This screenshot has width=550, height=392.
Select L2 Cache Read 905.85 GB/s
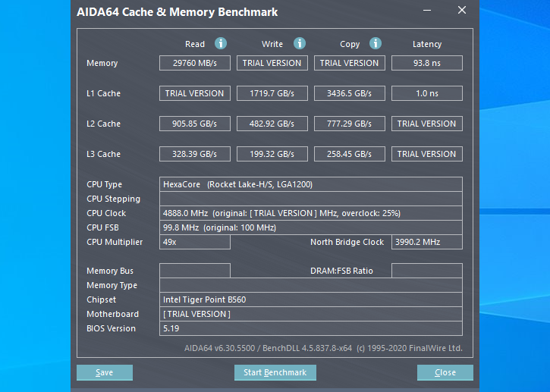click(x=195, y=124)
